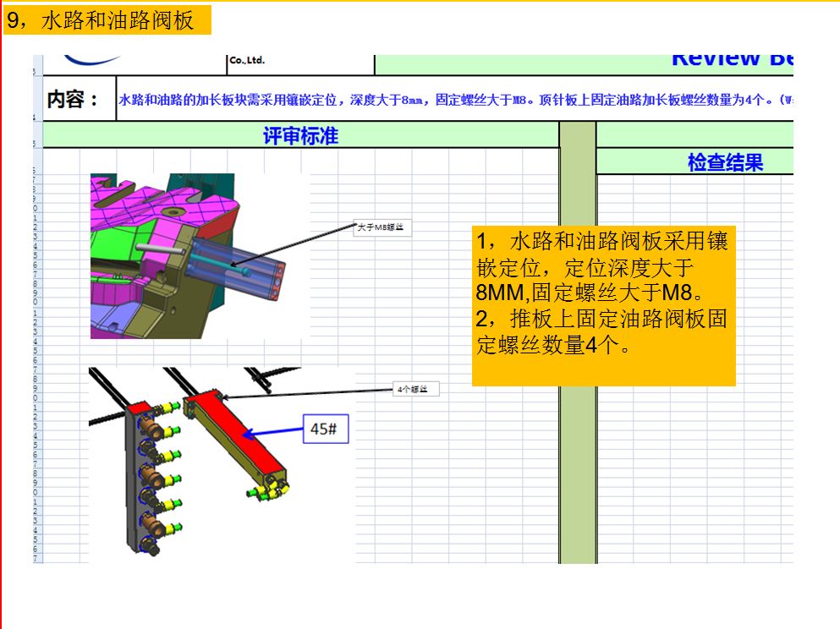Click the blue arrow pointing to red bar

click(272, 431)
